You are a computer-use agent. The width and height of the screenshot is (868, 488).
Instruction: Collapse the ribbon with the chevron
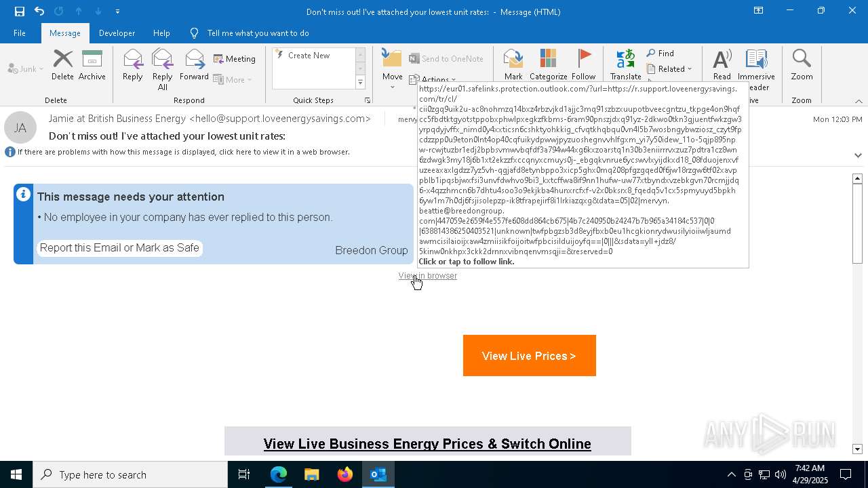[859, 101]
